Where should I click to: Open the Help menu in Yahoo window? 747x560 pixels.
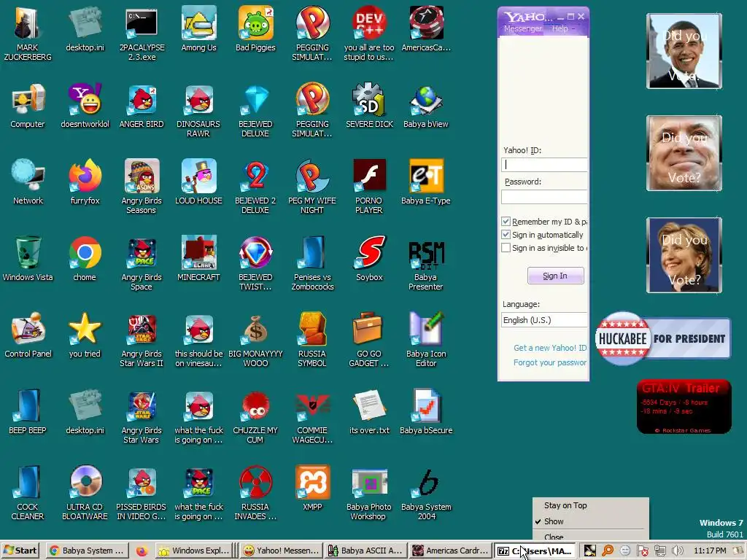560,28
